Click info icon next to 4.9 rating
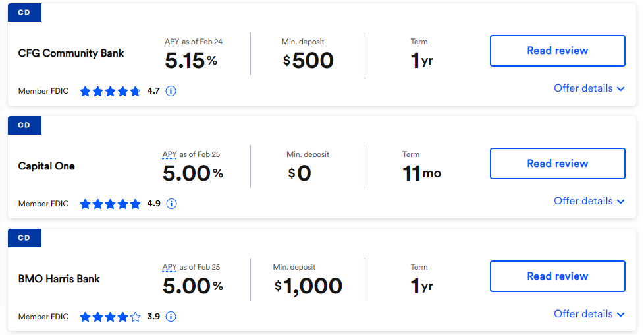The image size is (644, 335). click(171, 204)
